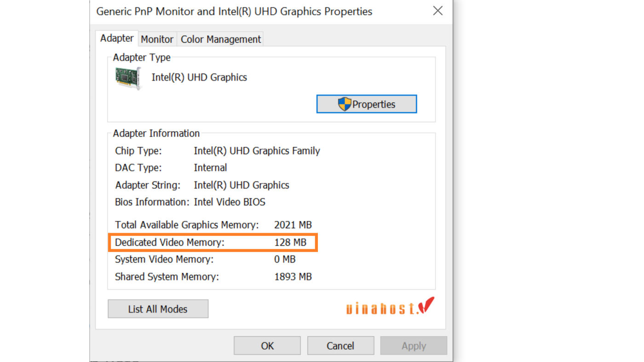Click the Chip Type value text
The width and height of the screenshot is (644, 362).
257,151
